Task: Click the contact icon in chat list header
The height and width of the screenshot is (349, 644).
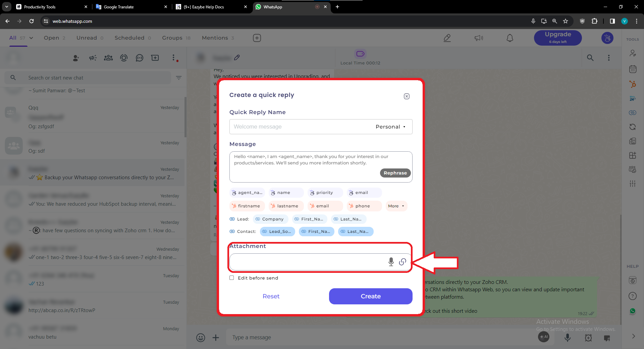Action: point(76,58)
